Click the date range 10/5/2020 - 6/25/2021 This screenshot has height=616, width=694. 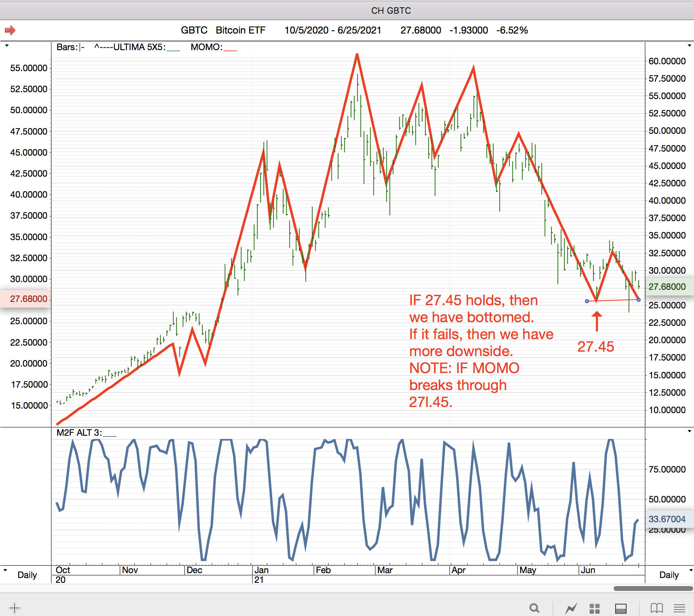(x=333, y=30)
